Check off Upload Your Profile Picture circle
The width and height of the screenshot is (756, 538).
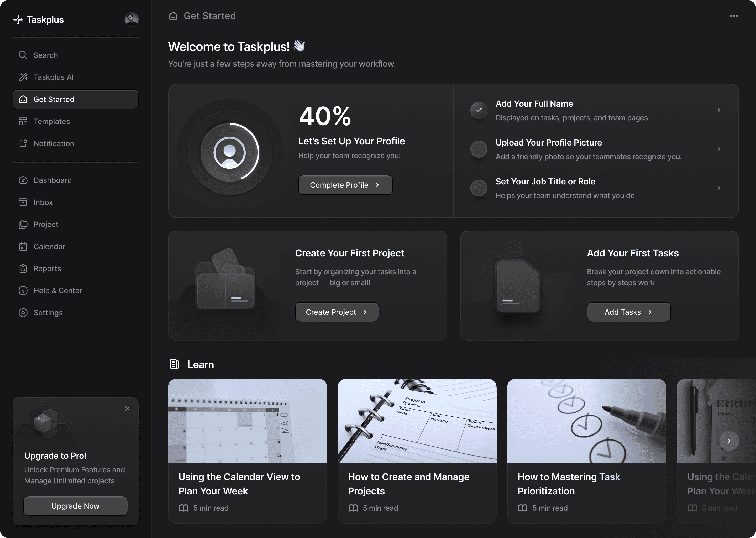pos(479,149)
